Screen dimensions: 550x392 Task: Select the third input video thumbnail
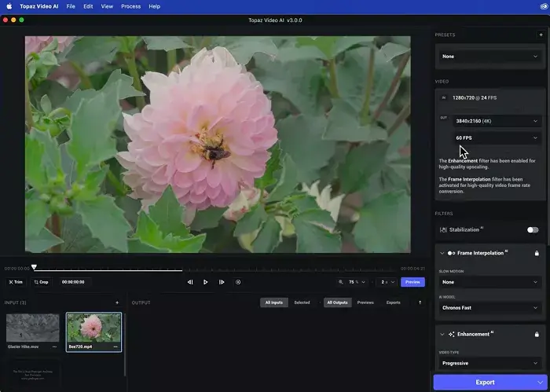[x=33, y=374]
